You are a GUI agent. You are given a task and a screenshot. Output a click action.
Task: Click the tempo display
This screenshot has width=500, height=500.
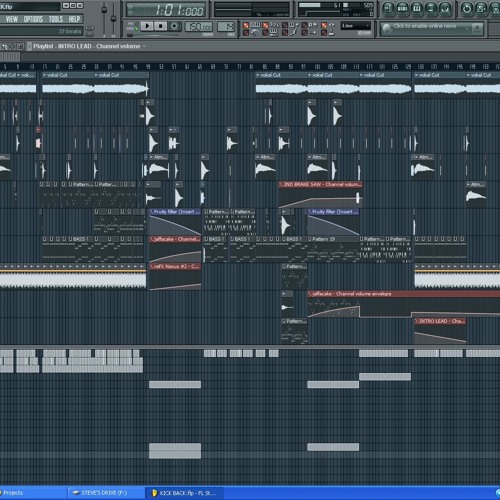click(199, 26)
